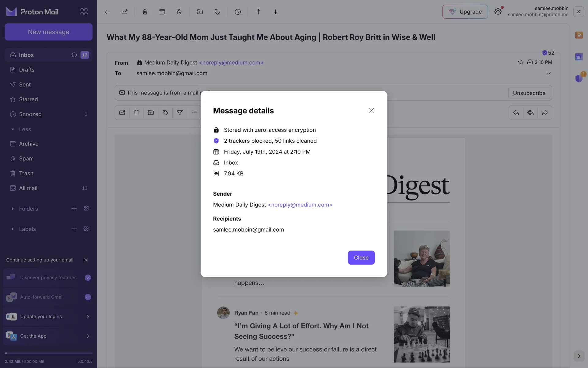The width and height of the screenshot is (588, 368).
Task: Open the Archive folder in the sidebar
Action: 28,144
